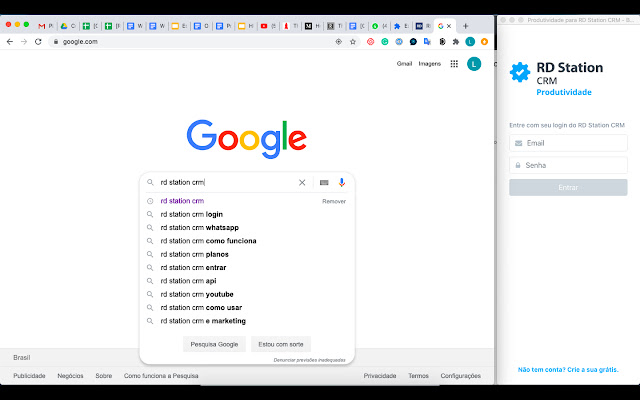Start voice search with the microphone
Image resolution: width=640 pixels, height=400 pixels.
point(342,182)
